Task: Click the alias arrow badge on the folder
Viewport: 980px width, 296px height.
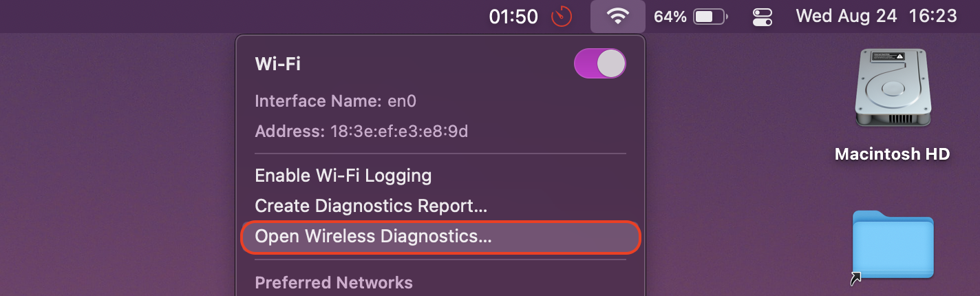Action: tap(856, 278)
